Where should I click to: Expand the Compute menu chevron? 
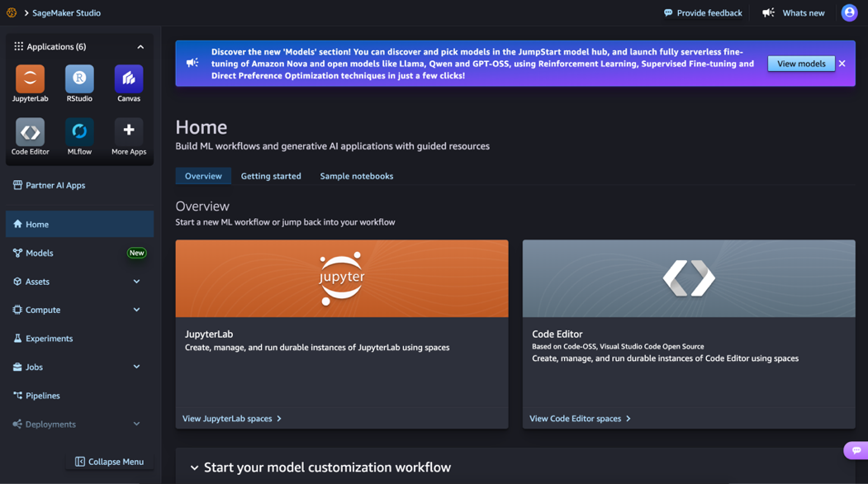pyautogui.click(x=137, y=310)
